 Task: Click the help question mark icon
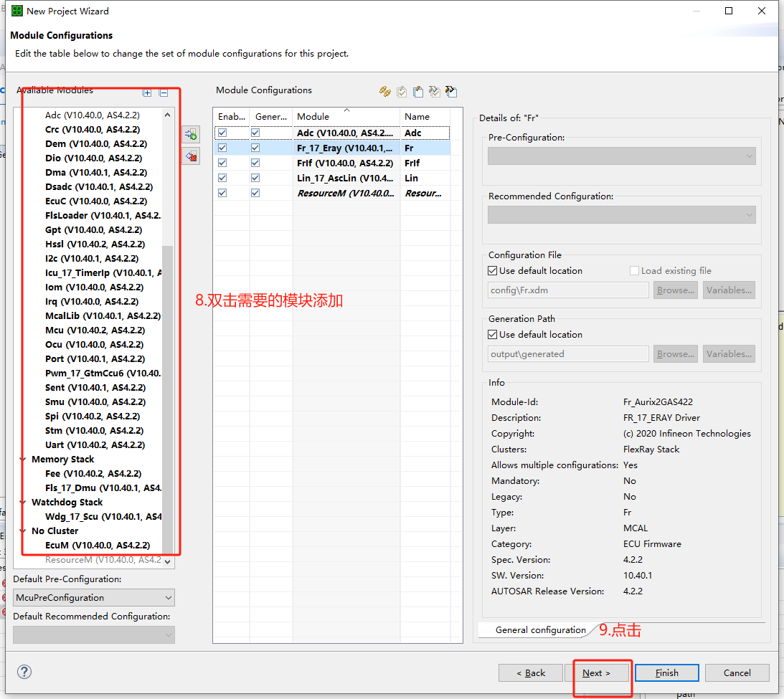(x=24, y=672)
